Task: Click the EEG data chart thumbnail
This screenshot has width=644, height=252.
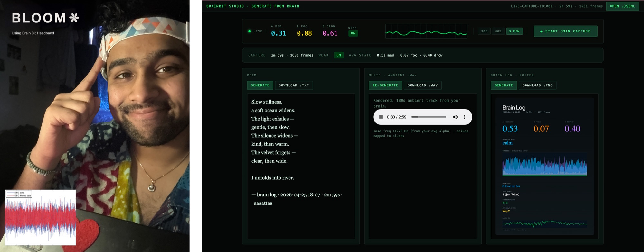Action: 41,217
